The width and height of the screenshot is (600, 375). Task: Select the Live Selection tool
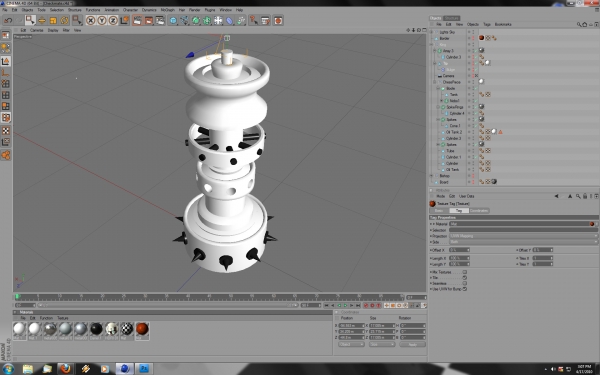(30, 20)
